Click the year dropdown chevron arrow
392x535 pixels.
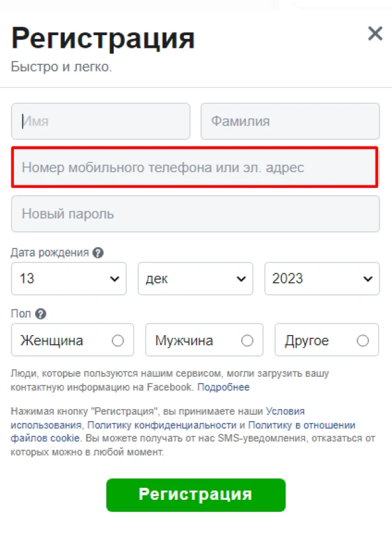[x=367, y=279]
